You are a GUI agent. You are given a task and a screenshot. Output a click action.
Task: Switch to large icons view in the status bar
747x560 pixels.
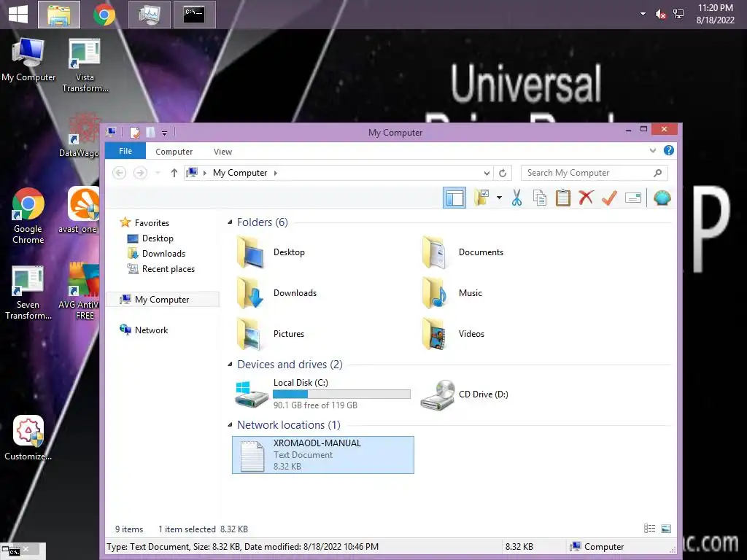[x=666, y=529]
